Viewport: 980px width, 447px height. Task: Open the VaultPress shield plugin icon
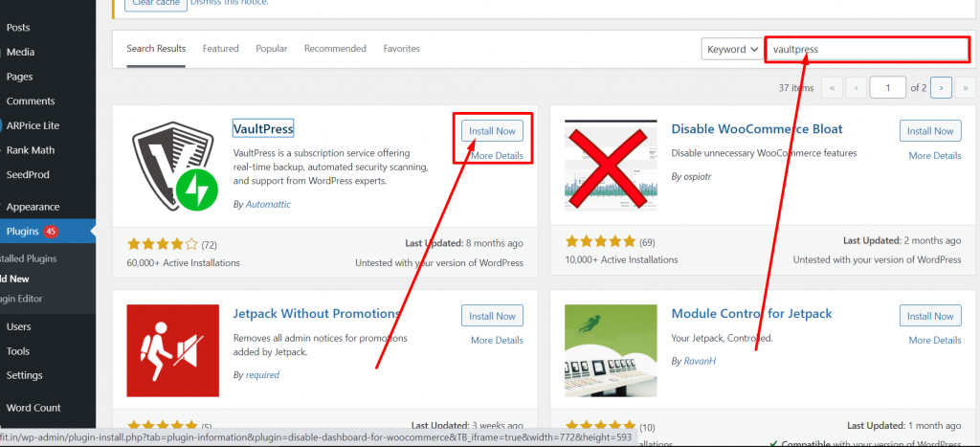(175, 166)
